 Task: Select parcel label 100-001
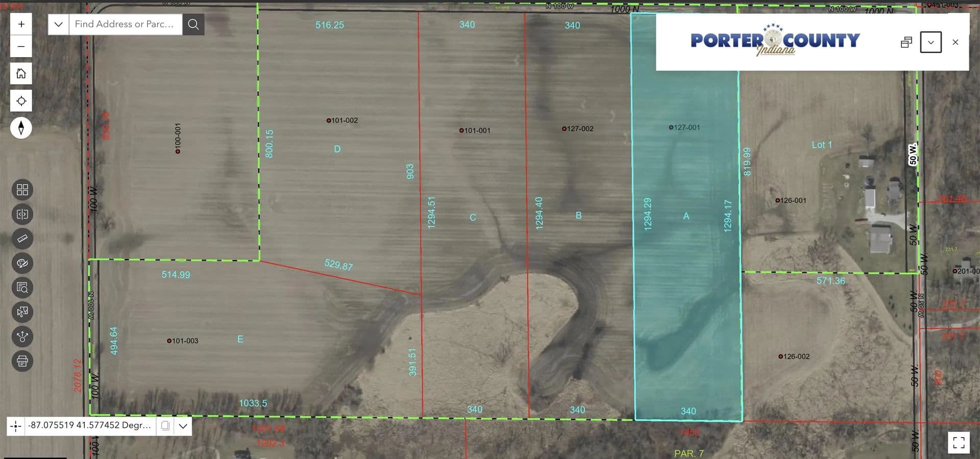click(178, 138)
